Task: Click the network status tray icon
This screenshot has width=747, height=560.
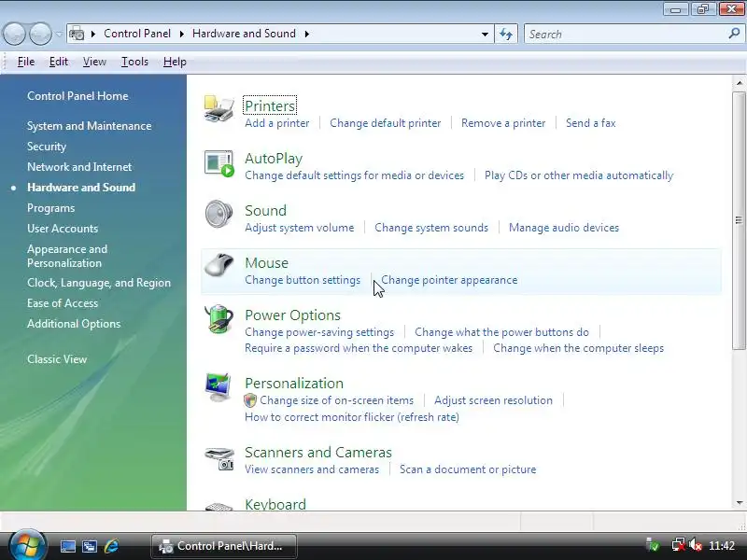Action: (678, 545)
